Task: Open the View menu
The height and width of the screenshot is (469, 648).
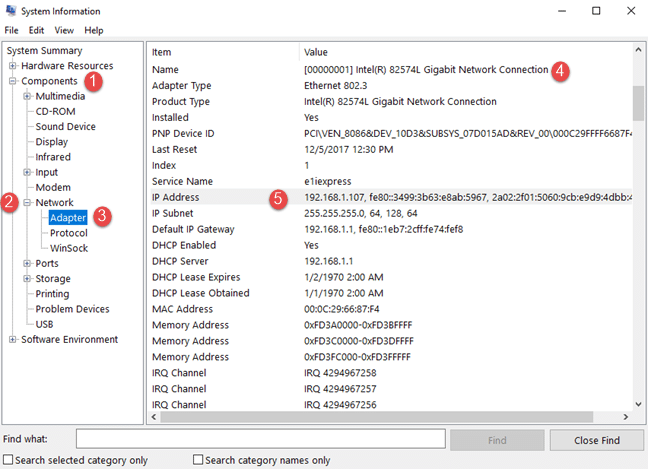Action: tap(64, 30)
